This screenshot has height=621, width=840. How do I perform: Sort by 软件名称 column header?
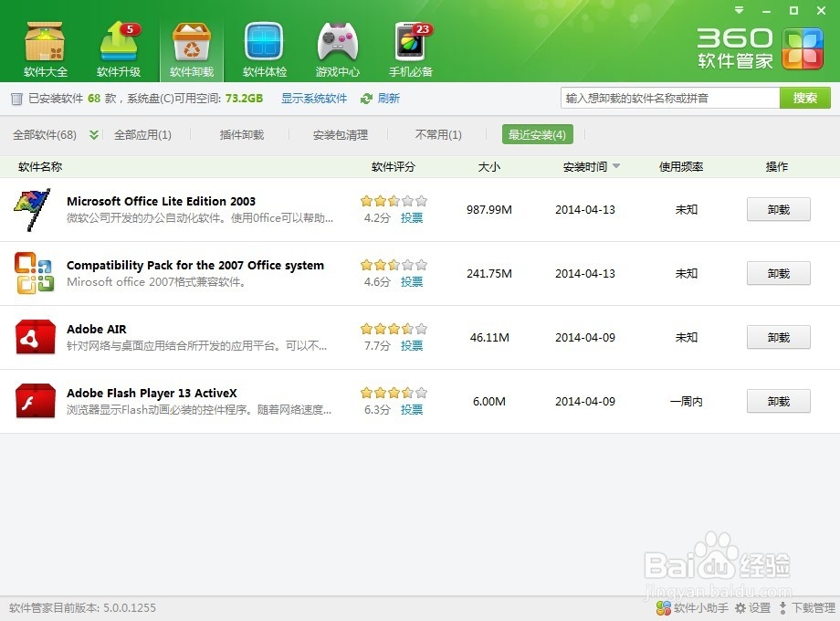(x=40, y=166)
